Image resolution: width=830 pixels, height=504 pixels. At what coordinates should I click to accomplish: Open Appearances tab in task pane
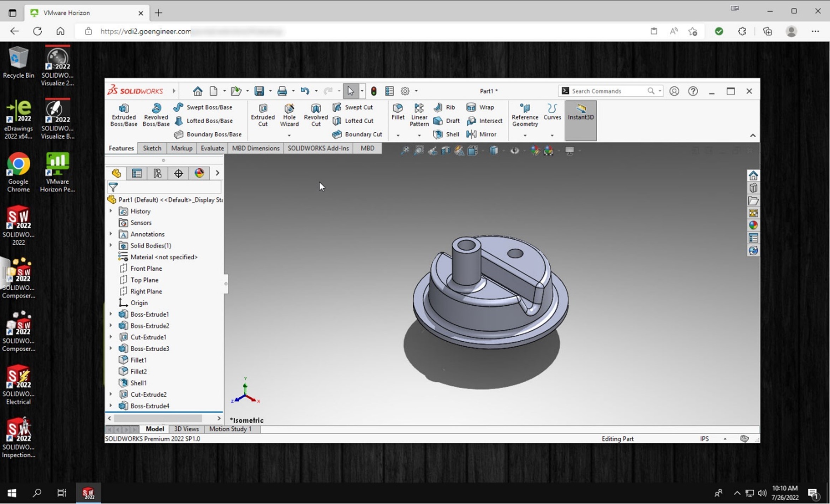tap(753, 225)
